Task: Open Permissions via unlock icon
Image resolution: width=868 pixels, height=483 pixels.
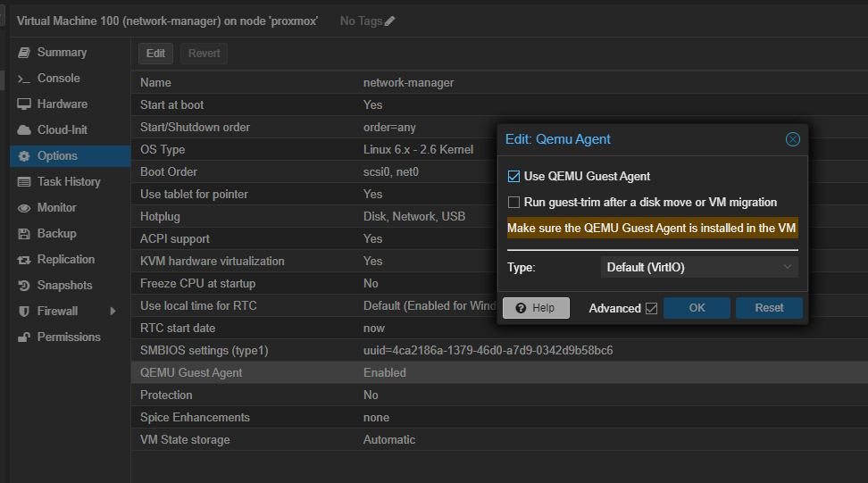Action: 24,337
